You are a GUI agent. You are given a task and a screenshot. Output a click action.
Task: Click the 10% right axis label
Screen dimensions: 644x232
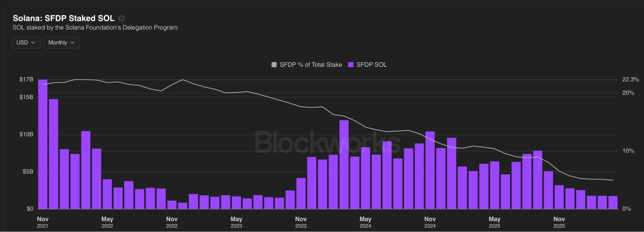pyautogui.click(x=628, y=151)
